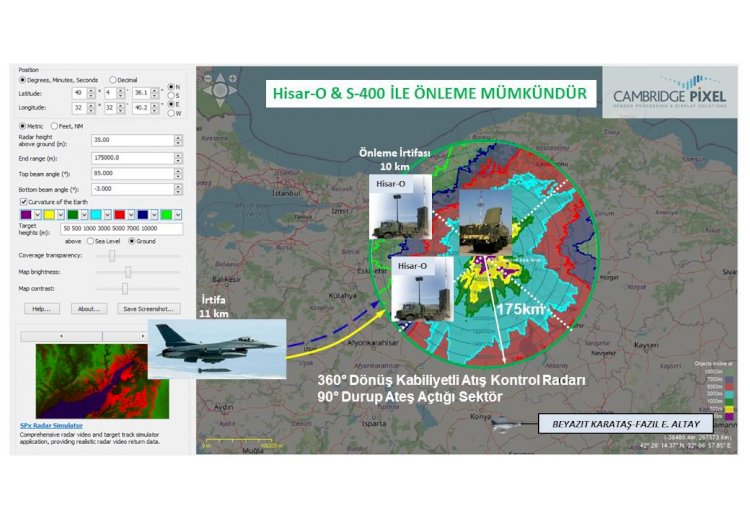This screenshot has width=750, height=519.
Task: Open dropdown next to dark green swatch
Action: pos(84,215)
